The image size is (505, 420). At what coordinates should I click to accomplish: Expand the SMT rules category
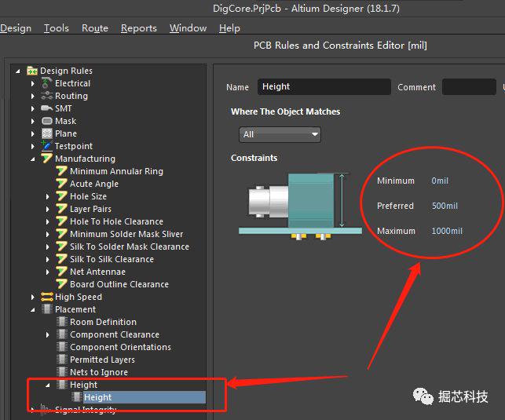click(32, 108)
